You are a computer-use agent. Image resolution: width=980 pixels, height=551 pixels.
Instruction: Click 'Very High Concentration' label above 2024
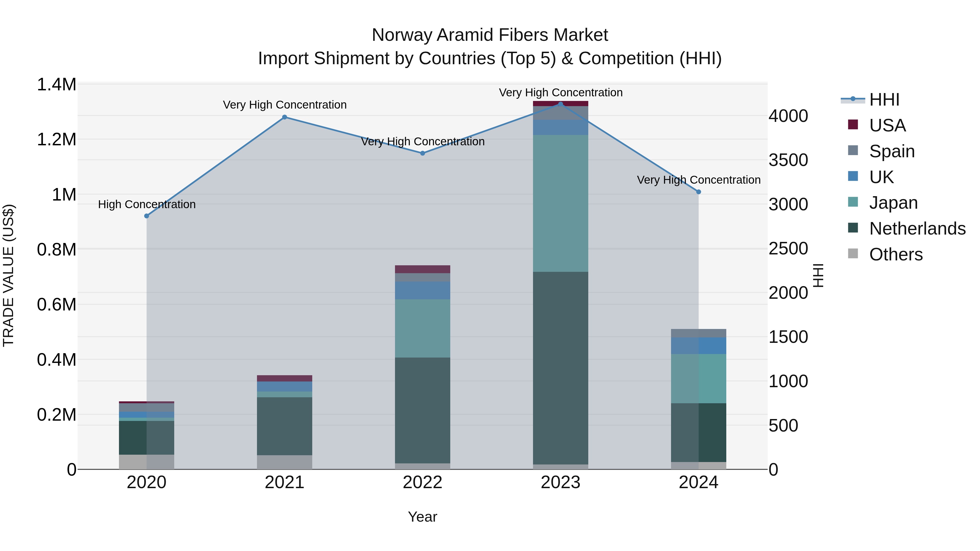[699, 180]
